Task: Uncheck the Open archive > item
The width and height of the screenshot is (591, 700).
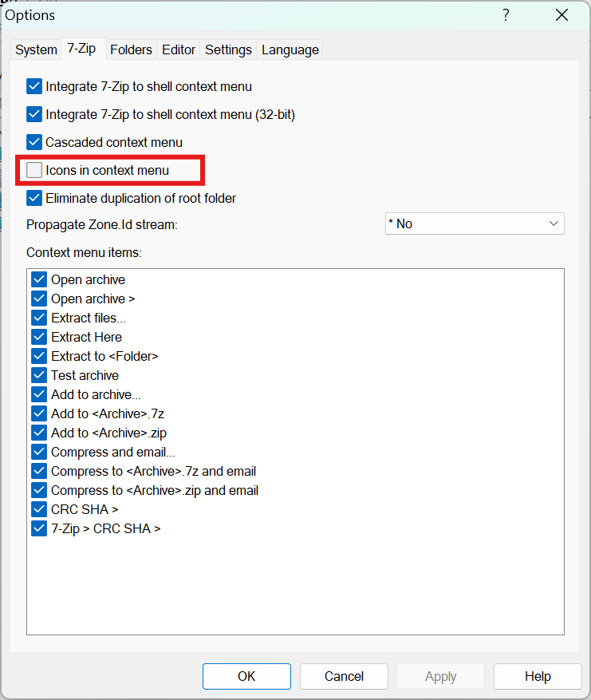Action: (x=39, y=299)
